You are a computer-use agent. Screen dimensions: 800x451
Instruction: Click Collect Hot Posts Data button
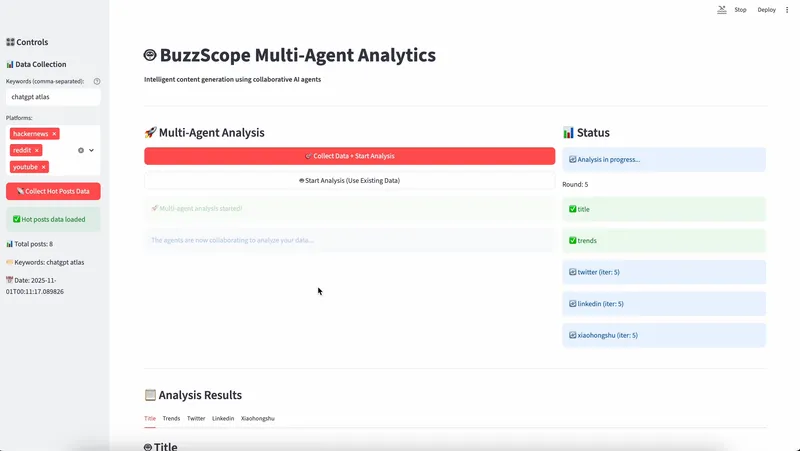click(x=53, y=191)
